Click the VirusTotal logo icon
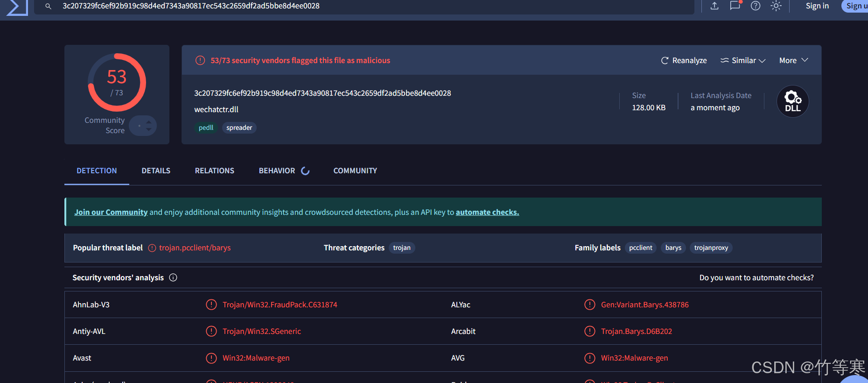Screen dimensions: 868x383 pos(17,7)
